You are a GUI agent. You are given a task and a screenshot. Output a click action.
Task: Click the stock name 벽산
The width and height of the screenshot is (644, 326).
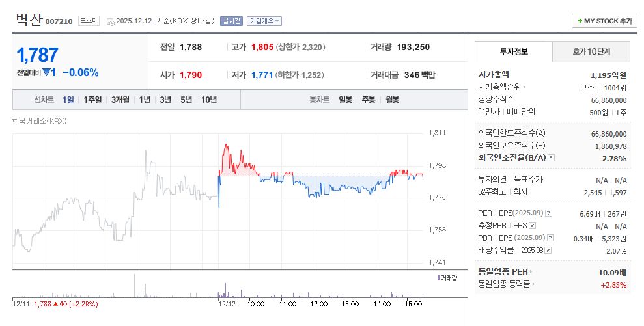coord(29,20)
